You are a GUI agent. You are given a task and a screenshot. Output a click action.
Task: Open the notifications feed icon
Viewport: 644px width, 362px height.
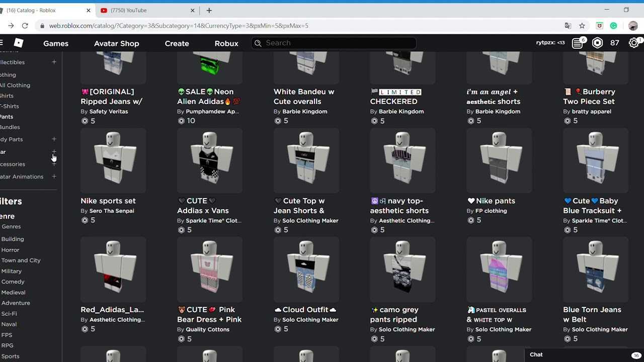tap(578, 43)
